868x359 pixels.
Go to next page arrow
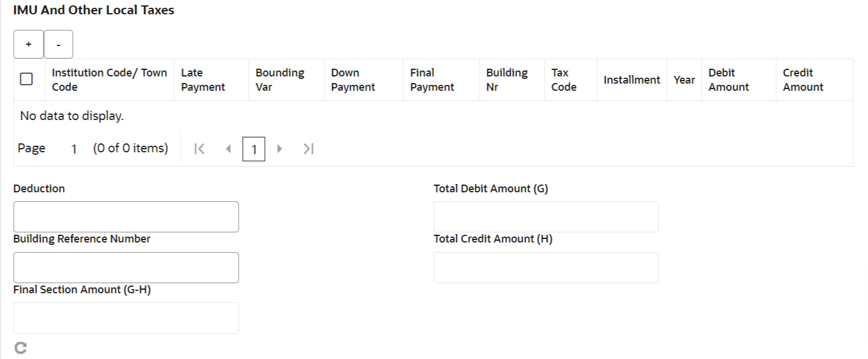(279, 149)
